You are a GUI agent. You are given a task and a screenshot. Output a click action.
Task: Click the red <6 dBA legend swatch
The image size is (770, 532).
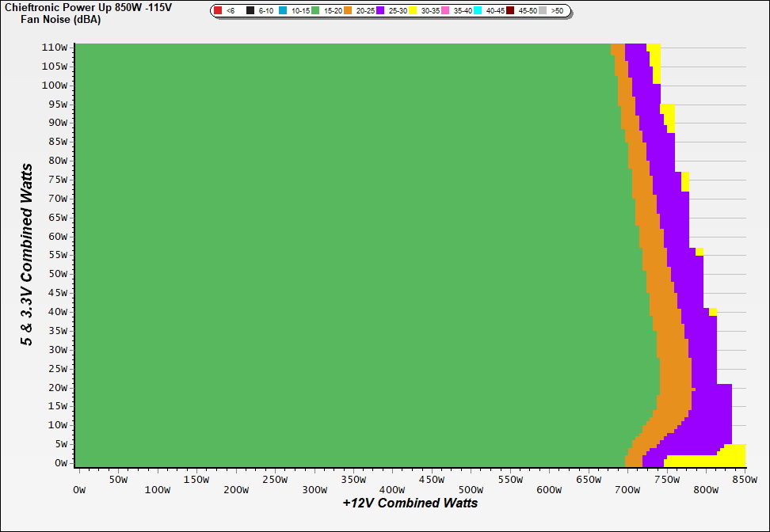(218, 11)
